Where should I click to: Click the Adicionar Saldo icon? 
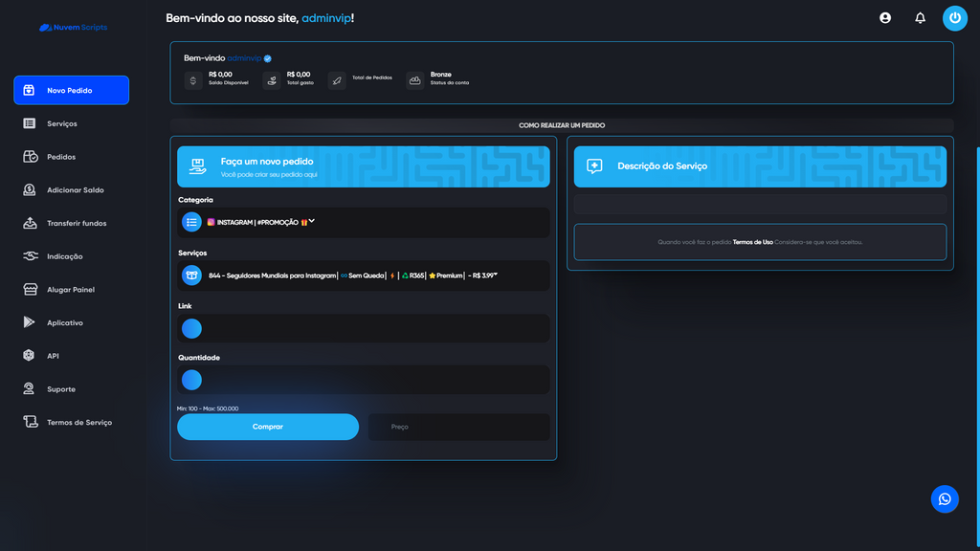tap(30, 189)
